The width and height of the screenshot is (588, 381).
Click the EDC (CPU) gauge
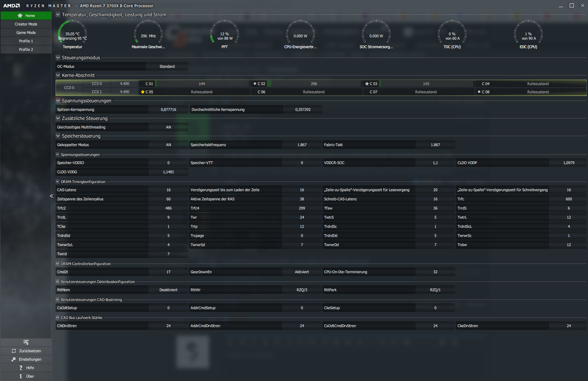528,34
